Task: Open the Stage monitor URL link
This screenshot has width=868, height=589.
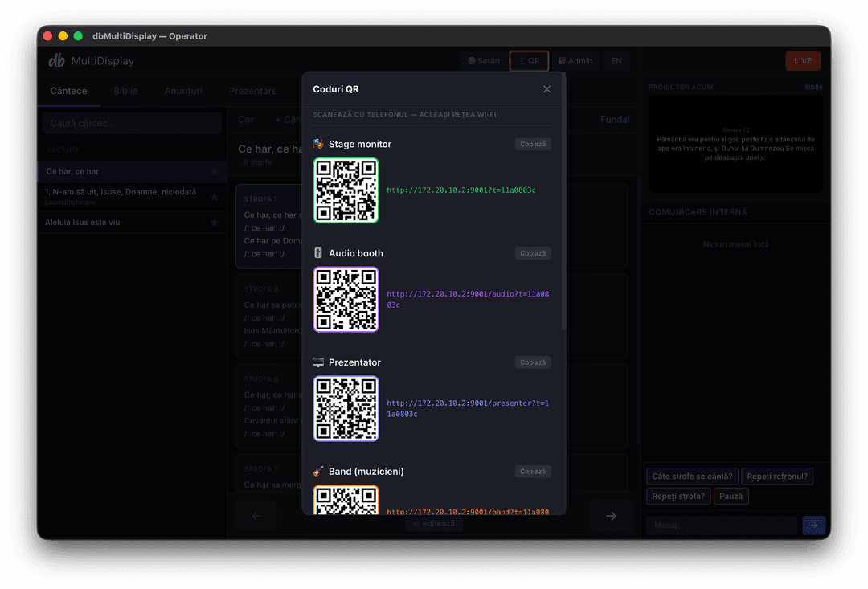Action: [x=461, y=190]
